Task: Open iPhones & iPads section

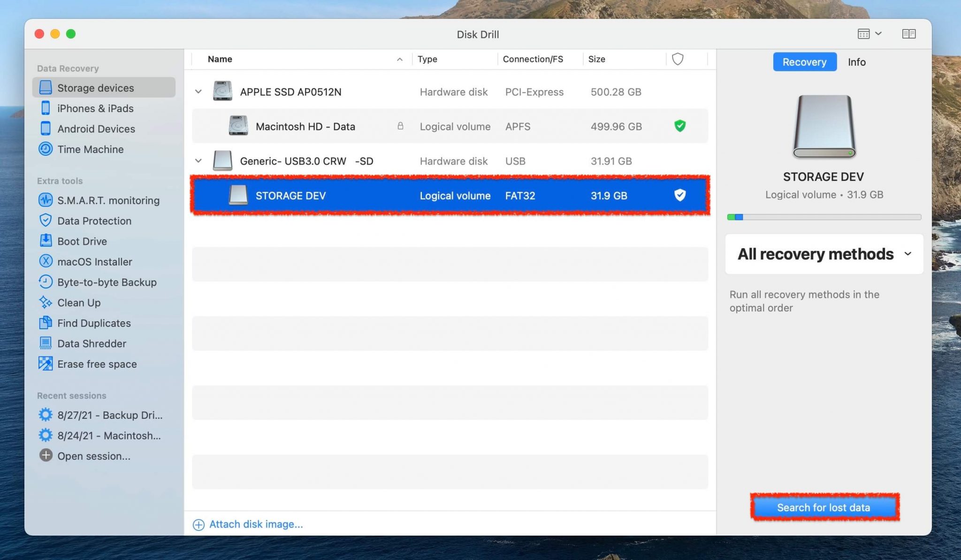Action: [95, 108]
